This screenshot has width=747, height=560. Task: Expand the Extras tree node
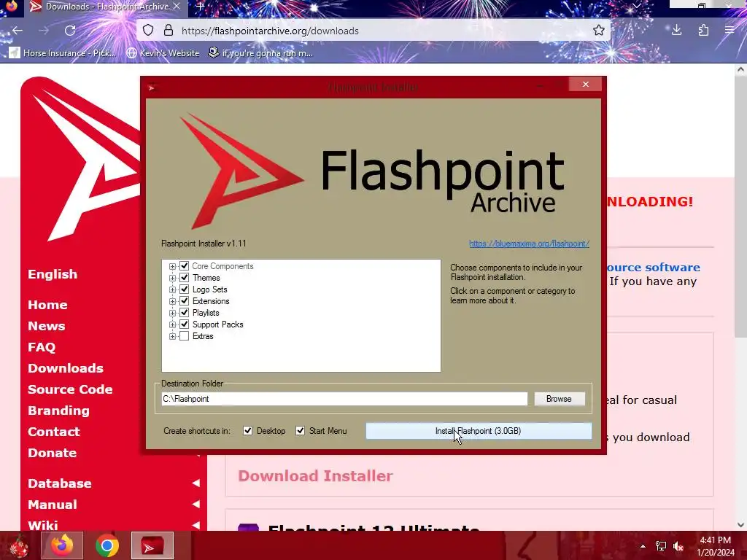172,337
